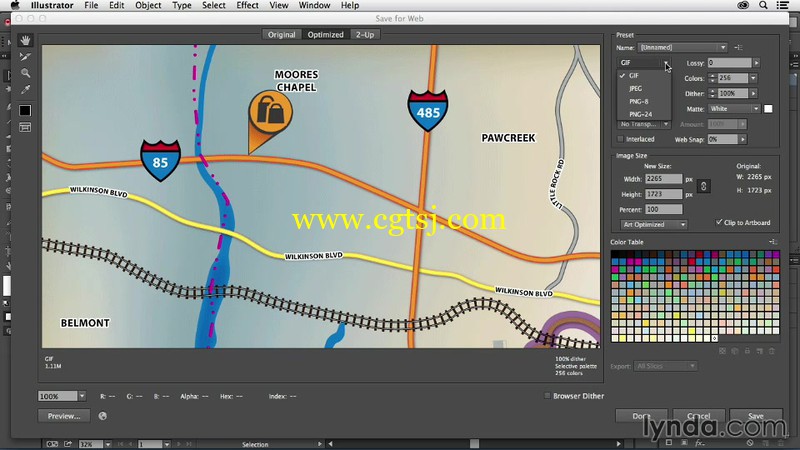Select the Eyedropper tool
800x450 pixels.
[25, 89]
